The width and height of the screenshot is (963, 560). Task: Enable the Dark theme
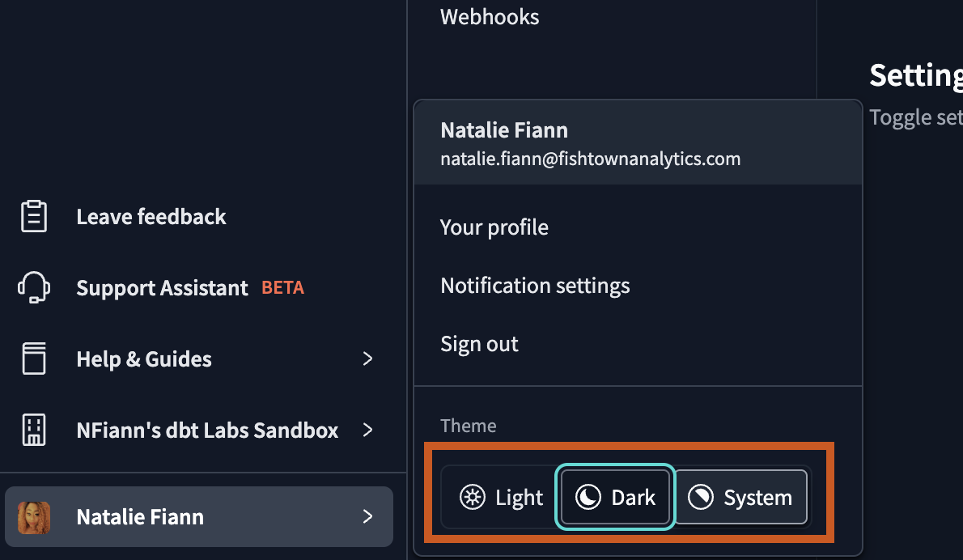(x=614, y=497)
